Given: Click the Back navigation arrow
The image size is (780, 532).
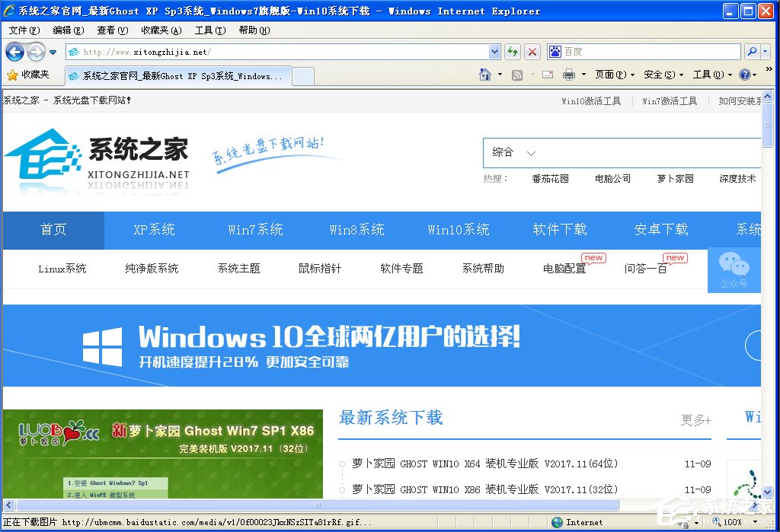Looking at the screenshot, I should point(16,52).
